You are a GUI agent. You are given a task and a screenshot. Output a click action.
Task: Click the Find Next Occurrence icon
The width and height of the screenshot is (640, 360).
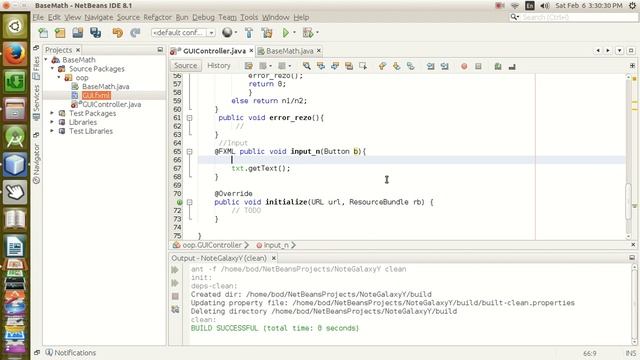(335, 66)
